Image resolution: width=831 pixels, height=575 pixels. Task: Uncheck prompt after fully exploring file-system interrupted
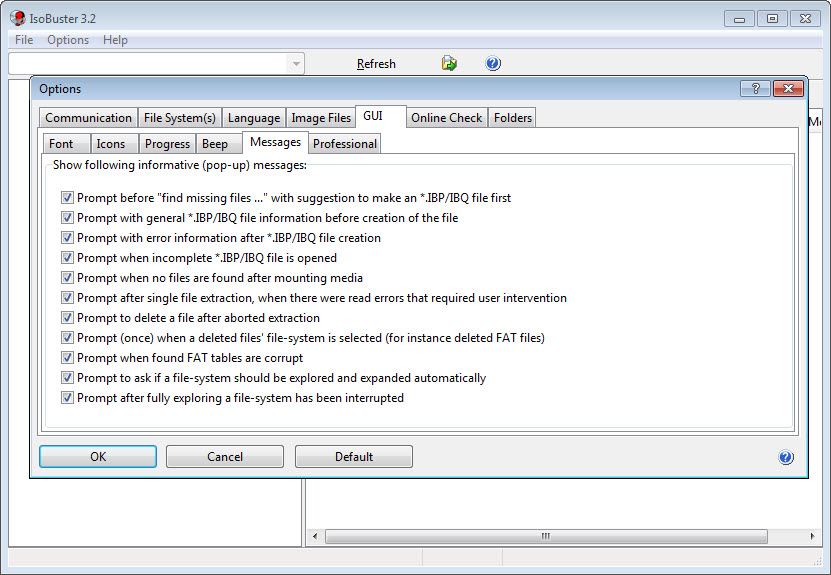click(x=67, y=398)
